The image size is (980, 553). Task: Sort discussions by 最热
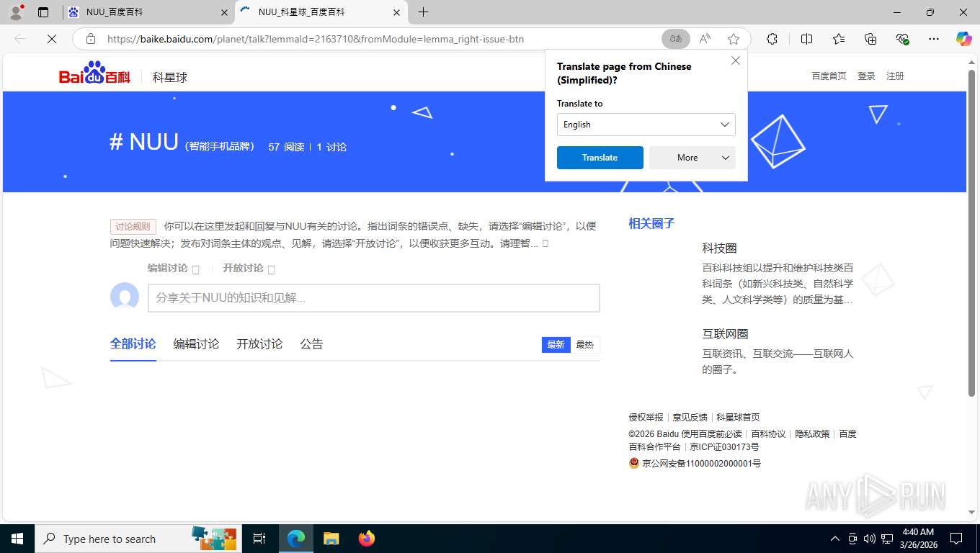584,345
